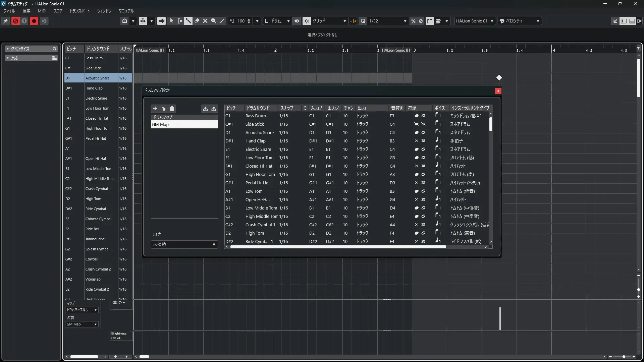Toggle Solo Editor S button
This screenshot has height=362, width=644.
15,21
